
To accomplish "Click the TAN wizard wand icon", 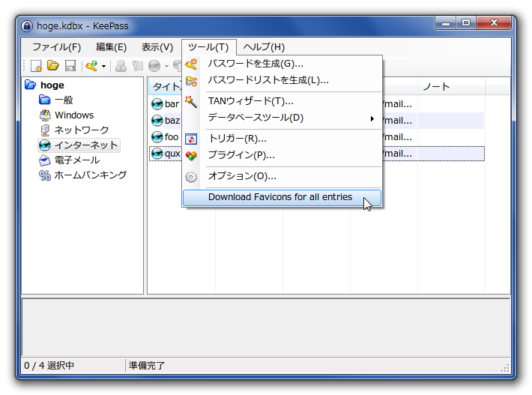I will (x=191, y=101).
